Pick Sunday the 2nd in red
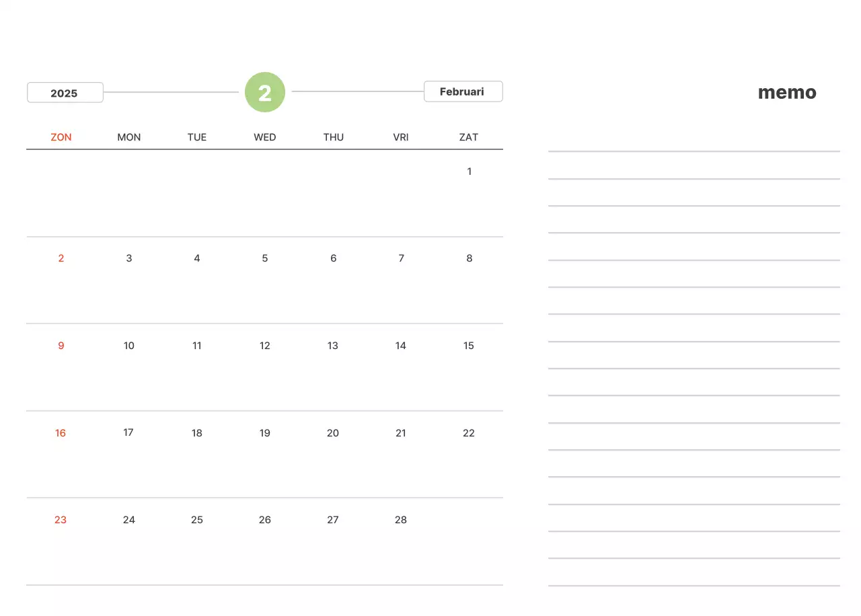The width and height of the screenshot is (861, 616). coord(61,258)
